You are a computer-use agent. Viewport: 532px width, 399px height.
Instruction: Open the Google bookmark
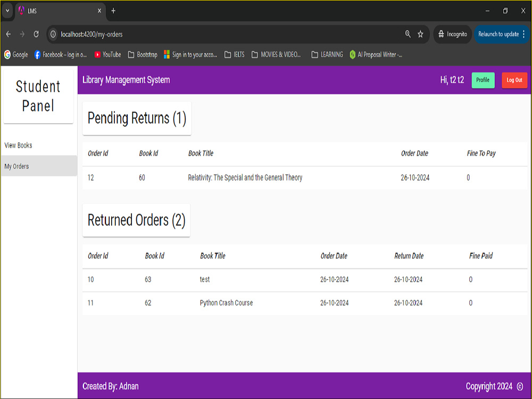click(x=16, y=55)
